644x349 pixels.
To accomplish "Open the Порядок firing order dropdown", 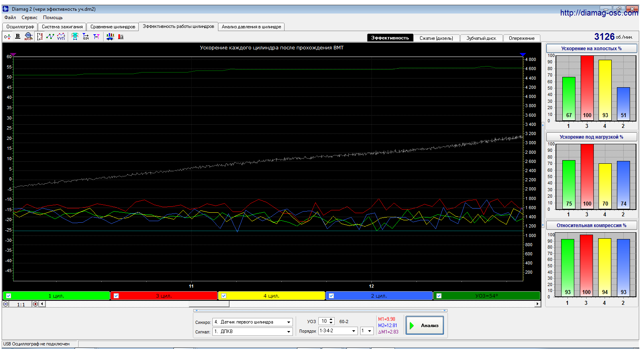I will (x=353, y=331).
